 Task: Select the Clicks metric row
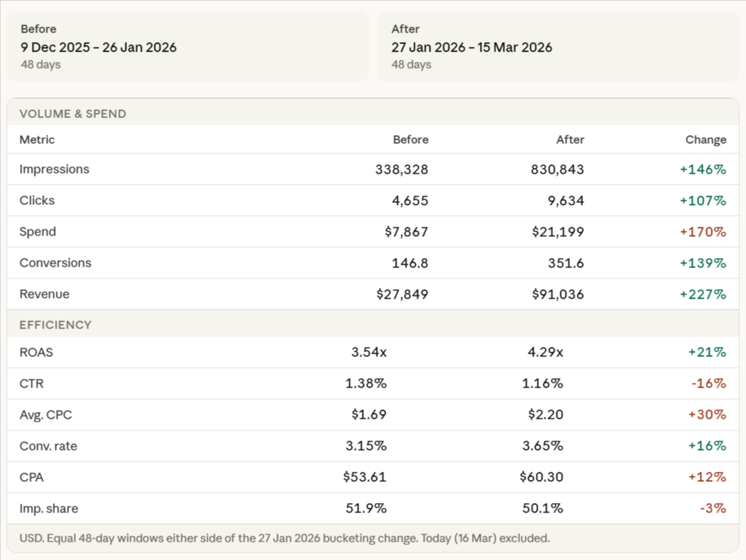point(37,200)
